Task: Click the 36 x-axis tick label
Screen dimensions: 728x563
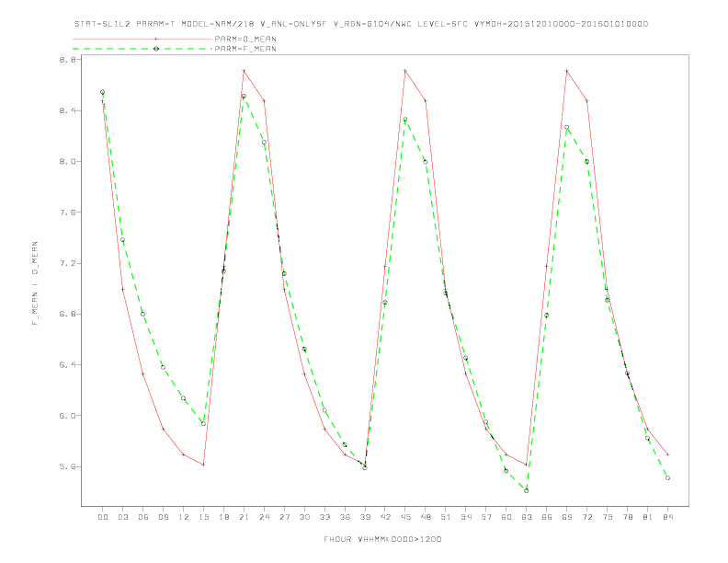Action: (345, 517)
